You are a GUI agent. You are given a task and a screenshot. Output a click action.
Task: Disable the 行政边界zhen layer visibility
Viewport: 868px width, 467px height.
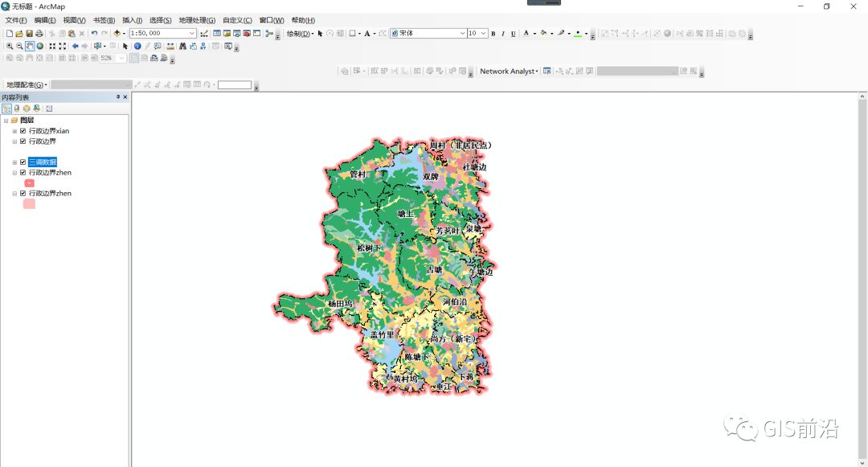pyautogui.click(x=23, y=173)
